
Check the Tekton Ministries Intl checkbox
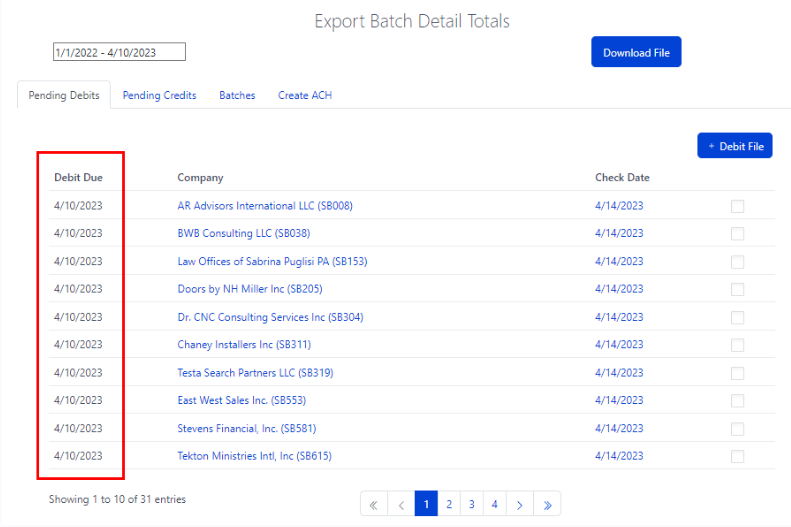click(x=738, y=456)
